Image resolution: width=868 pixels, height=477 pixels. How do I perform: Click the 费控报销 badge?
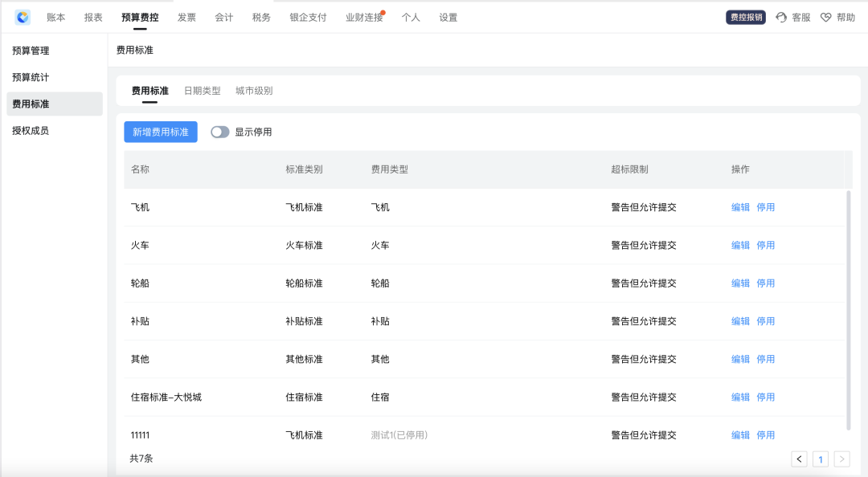746,18
